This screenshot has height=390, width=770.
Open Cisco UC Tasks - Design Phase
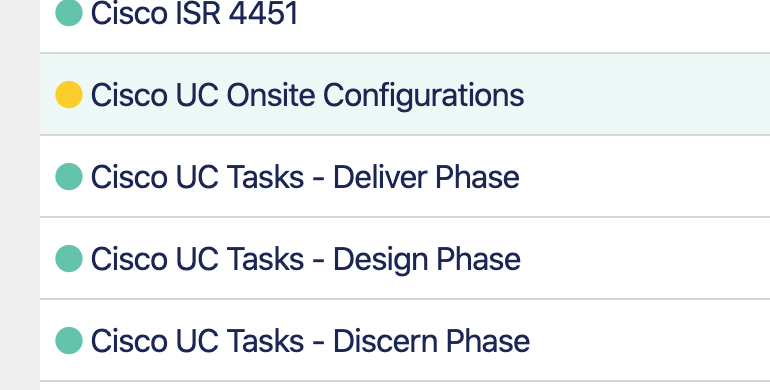point(305,259)
